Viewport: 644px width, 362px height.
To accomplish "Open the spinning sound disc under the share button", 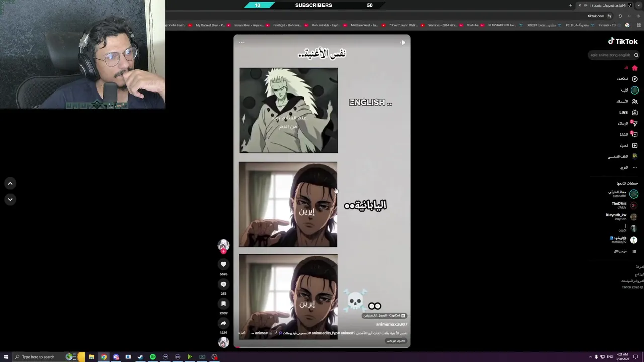I will (x=224, y=342).
